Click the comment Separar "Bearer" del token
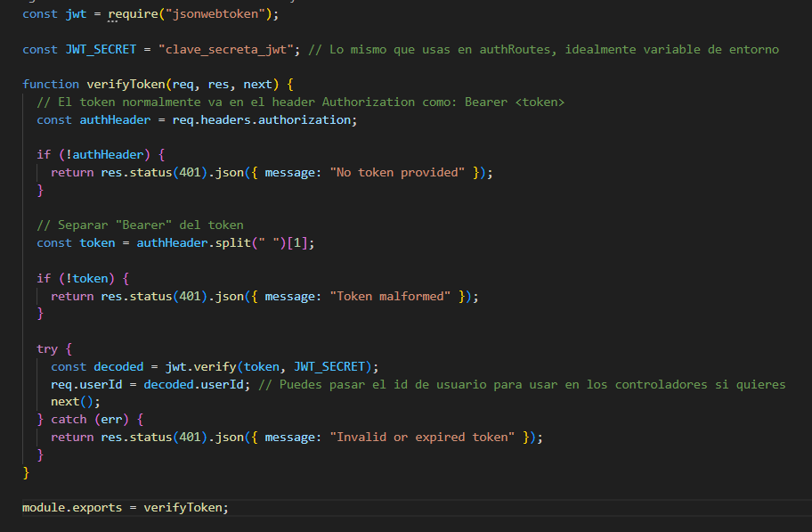This screenshot has height=532, width=812. [x=140, y=225]
